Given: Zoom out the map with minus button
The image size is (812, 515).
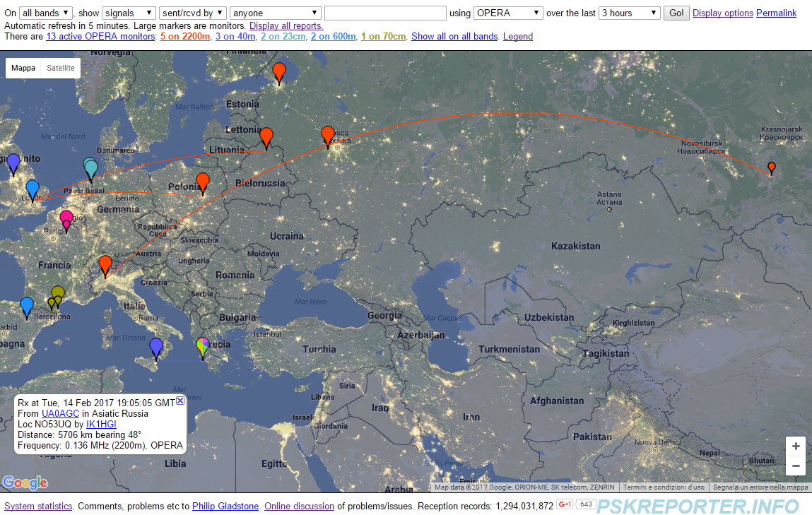Looking at the screenshot, I should coord(796,466).
